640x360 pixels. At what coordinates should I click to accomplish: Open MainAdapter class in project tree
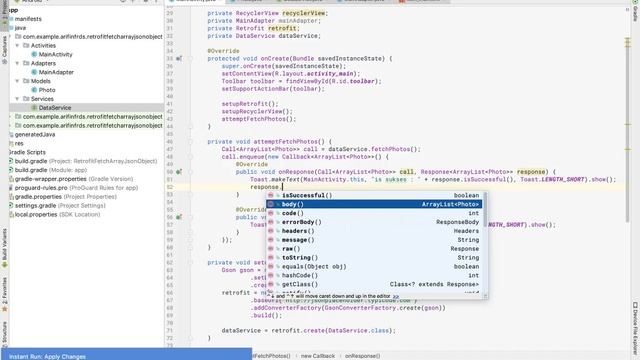pyautogui.click(x=56, y=72)
